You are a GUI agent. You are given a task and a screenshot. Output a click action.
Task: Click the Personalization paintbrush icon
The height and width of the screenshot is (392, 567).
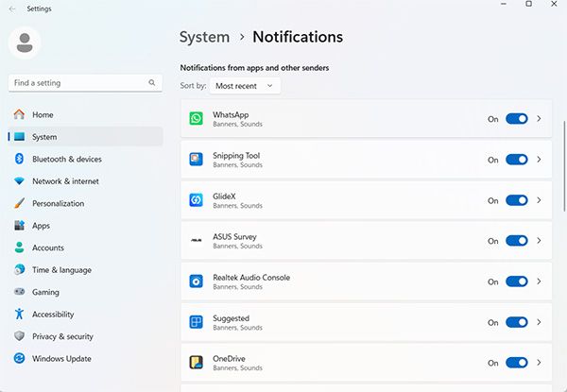pyautogui.click(x=19, y=203)
